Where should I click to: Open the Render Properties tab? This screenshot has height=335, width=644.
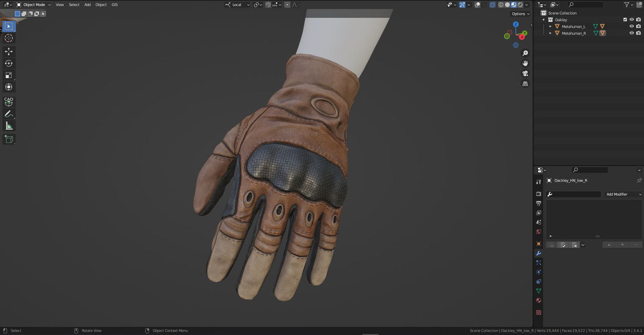tap(538, 194)
